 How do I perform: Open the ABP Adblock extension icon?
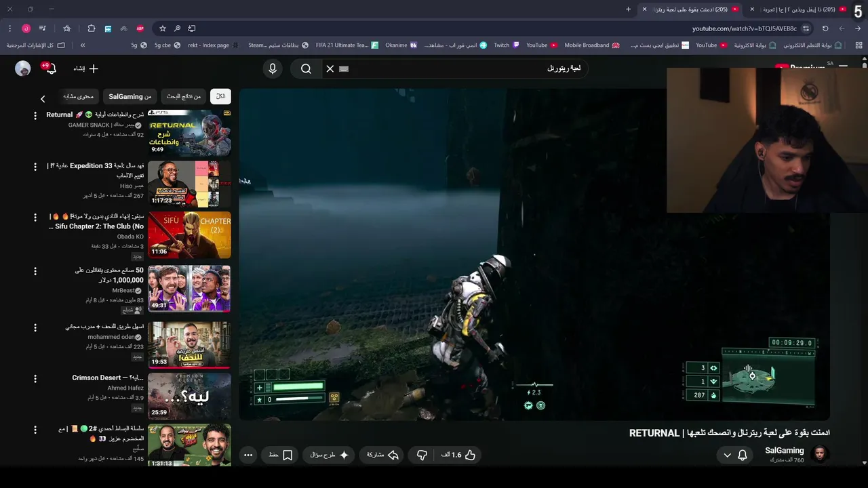[140, 28]
